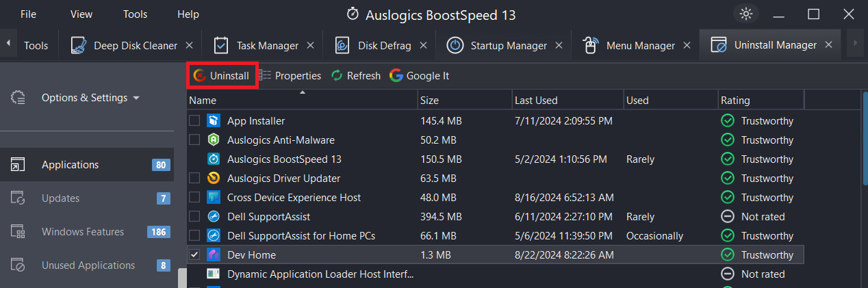Image resolution: width=868 pixels, height=288 pixels.
Task: Check the Dell SupportAssist checkbox
Action: tap(194, 216)
